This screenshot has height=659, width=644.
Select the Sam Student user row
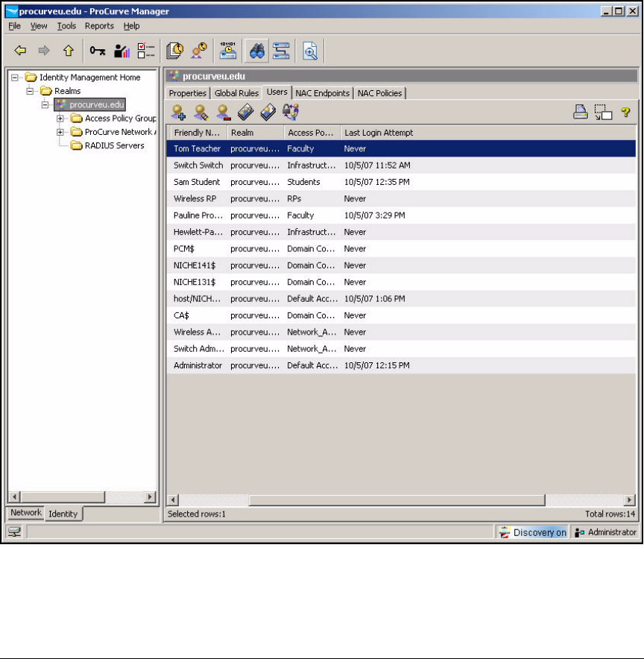click(401, 182)
